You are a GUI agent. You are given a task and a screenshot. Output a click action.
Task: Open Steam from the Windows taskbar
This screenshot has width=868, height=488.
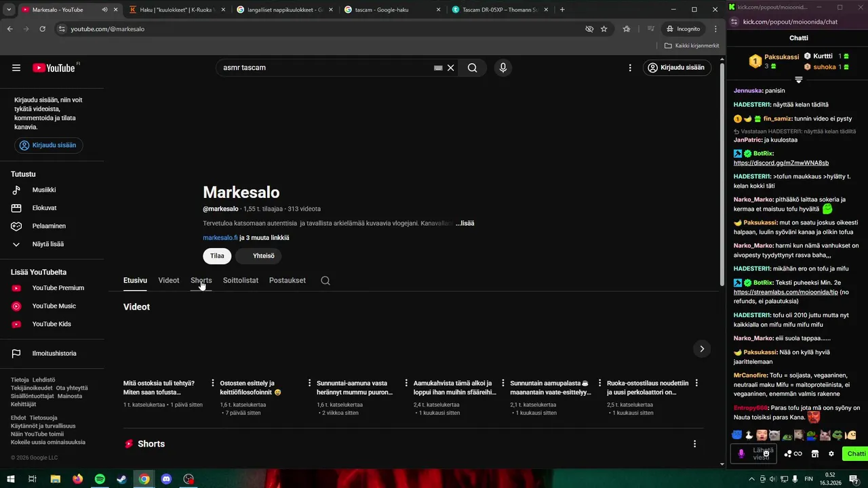(121, 479)
